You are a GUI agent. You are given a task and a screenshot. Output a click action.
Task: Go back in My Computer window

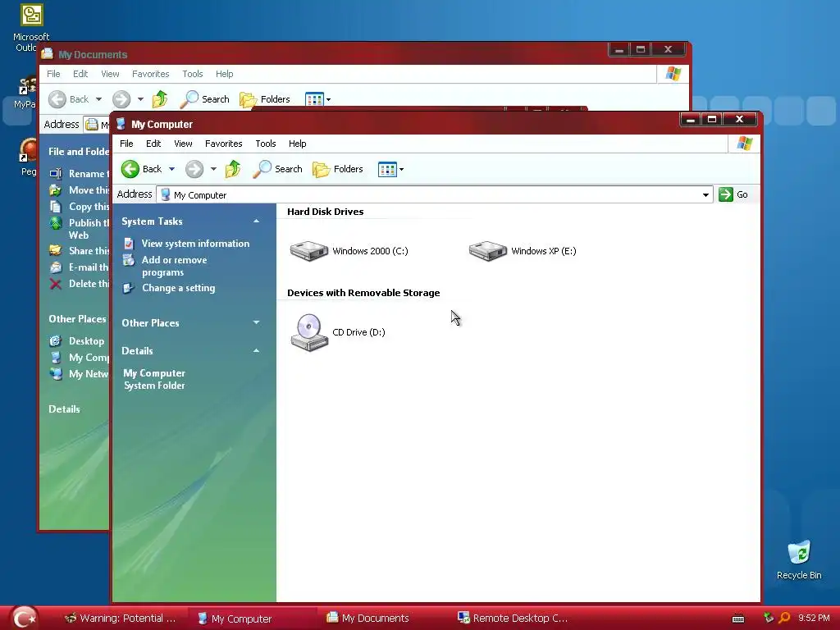tap(141, 169)
